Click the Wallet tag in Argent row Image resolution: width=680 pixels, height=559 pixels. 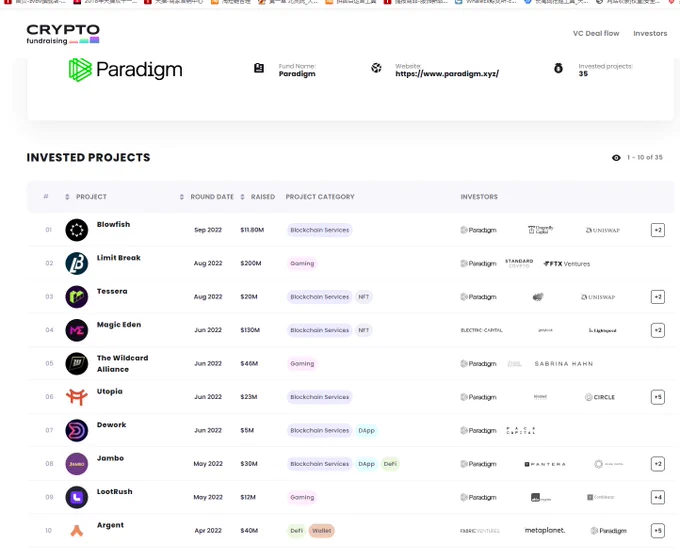(321, 530)
